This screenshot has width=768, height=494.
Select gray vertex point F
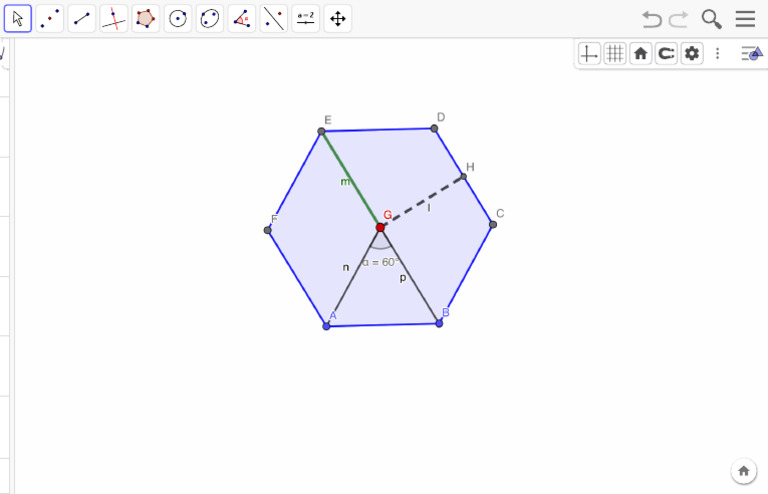[x=267, y=230]
